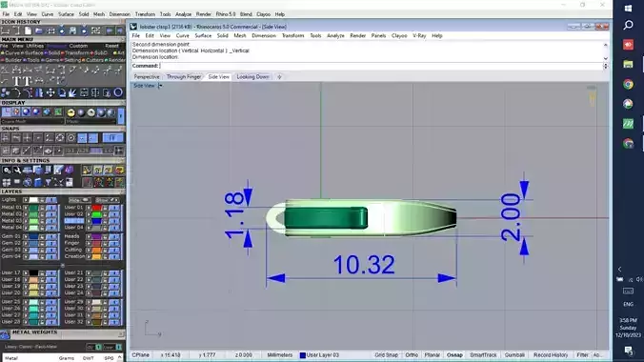Viewport: 644px width, 362px height.
Task: Open the Panels menu
Action: (x=378, y=36)
